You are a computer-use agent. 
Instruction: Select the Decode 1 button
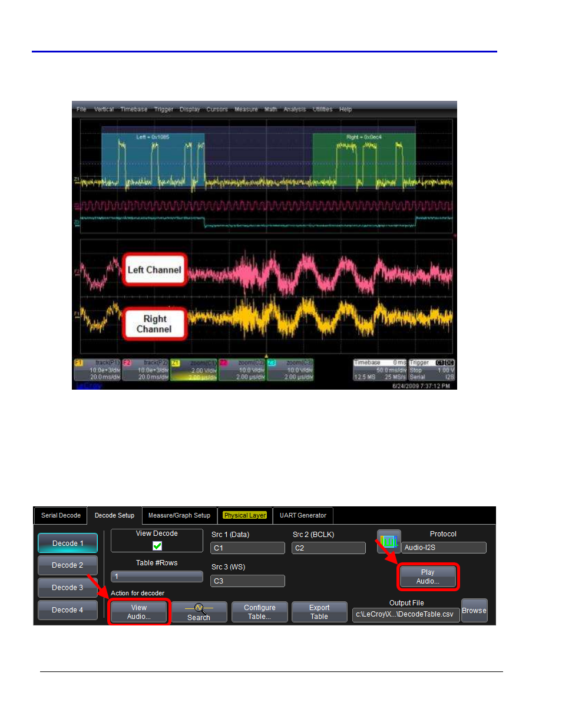[x=68, y=543]
